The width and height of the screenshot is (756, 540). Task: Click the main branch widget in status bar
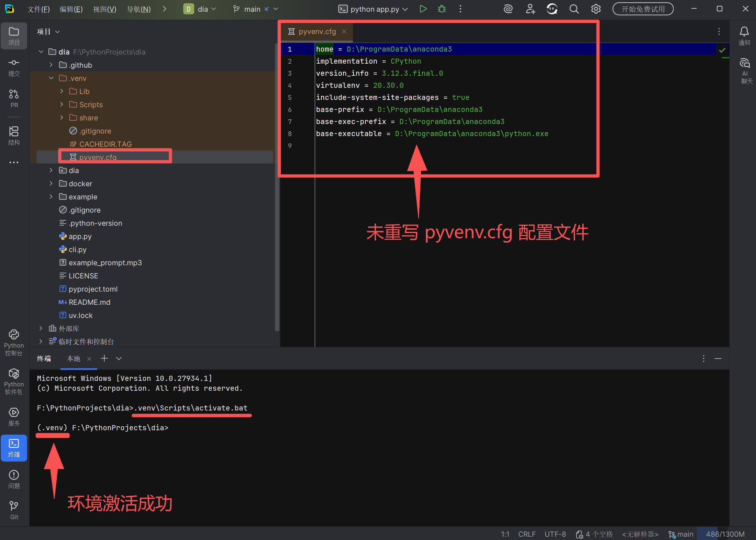tap(681, 534)
